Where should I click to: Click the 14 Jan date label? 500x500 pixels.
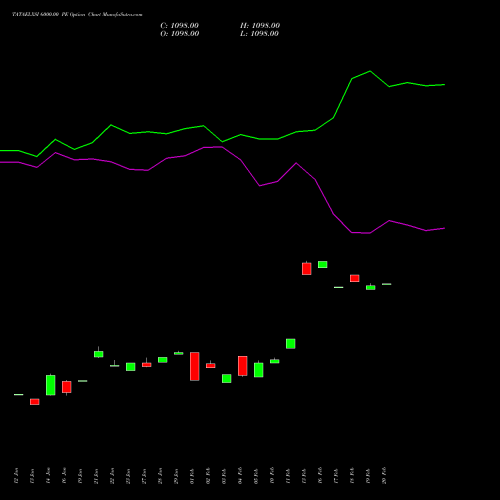(48, 476)
